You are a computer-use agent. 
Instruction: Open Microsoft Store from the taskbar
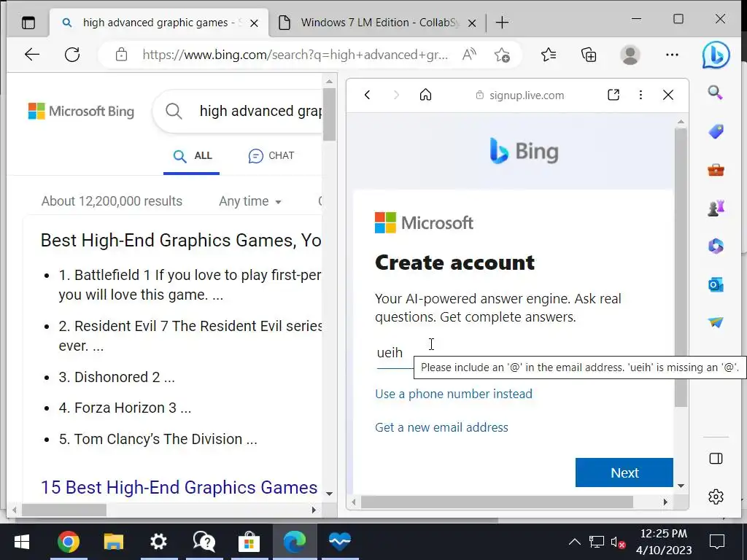point(249,542)
